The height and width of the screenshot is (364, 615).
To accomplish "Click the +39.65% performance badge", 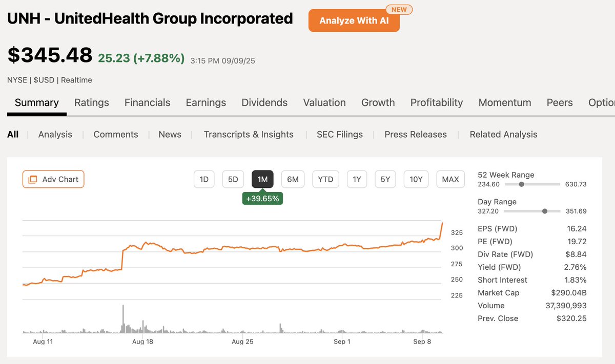I will point(262,198).
